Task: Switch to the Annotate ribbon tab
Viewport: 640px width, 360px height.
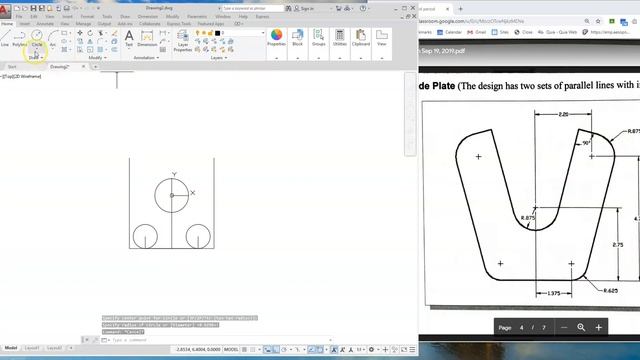Action: click(45, 24)
